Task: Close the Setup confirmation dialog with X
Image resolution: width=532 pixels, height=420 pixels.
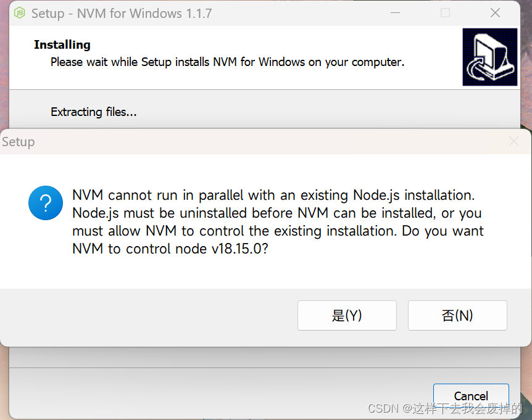Action: (x=513, y=141)
